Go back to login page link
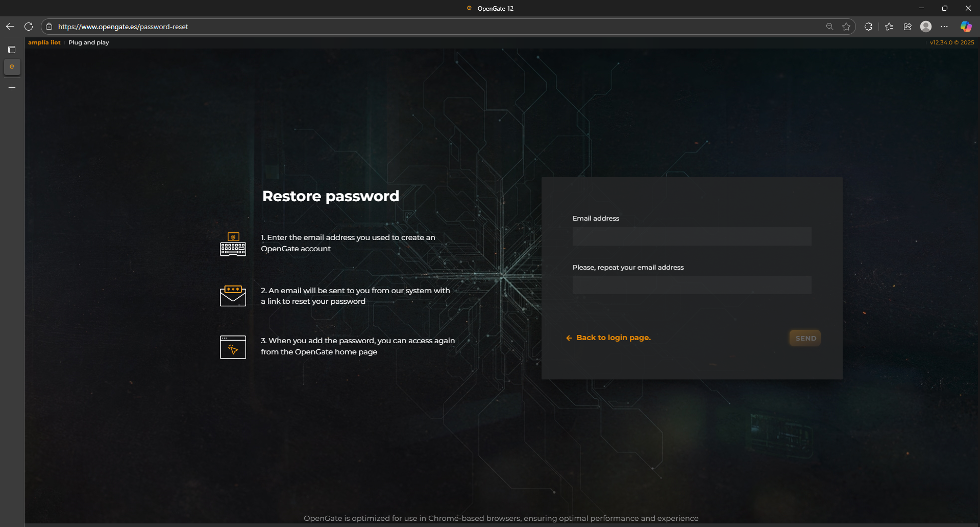The width and height of the screenshot is (980, 527). tap(613, 338)
